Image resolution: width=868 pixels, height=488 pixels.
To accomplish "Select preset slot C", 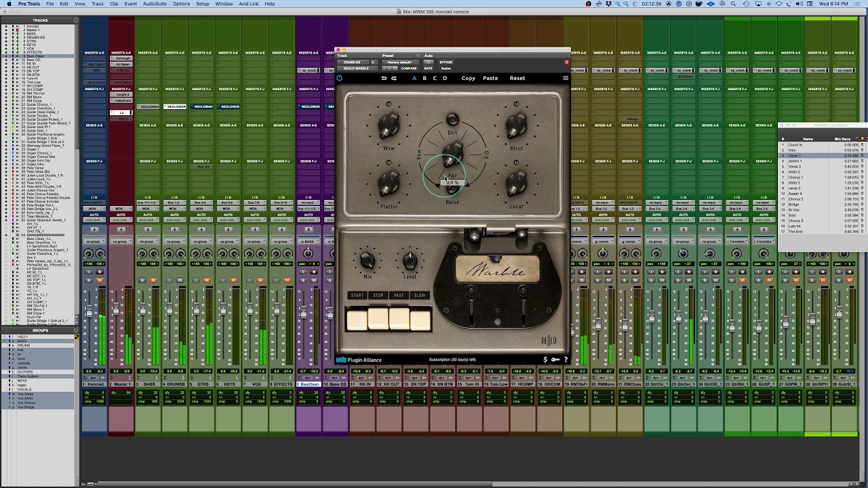I will [435, 78].
